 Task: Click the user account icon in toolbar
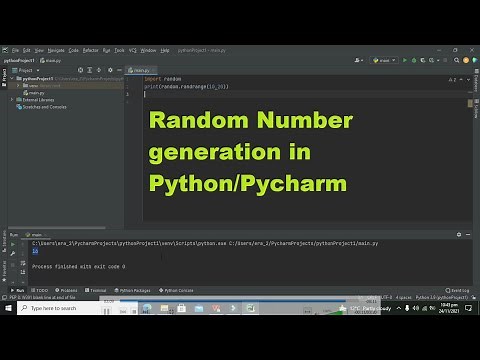click(359, 60)
